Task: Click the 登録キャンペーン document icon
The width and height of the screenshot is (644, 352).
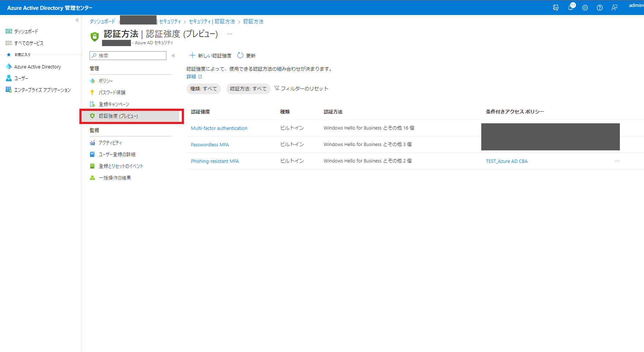Action: coord(93,104)
